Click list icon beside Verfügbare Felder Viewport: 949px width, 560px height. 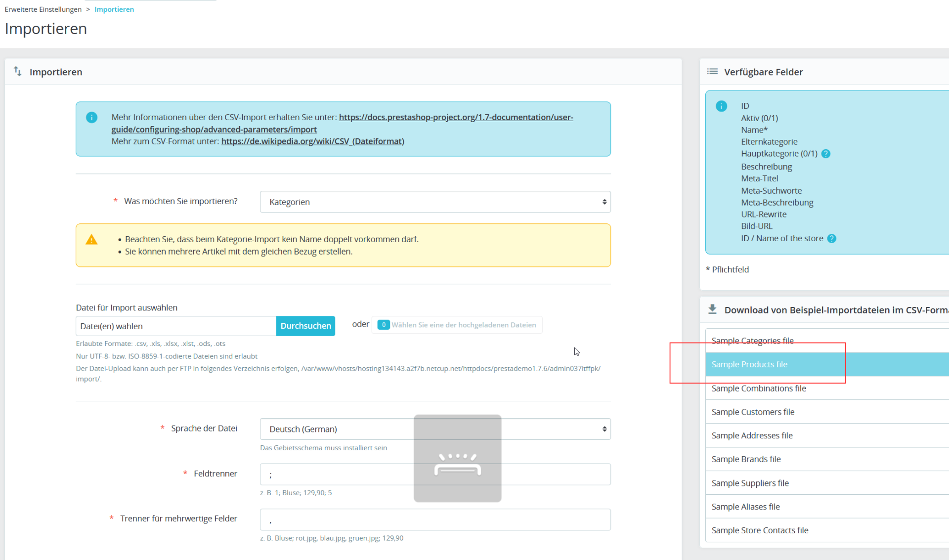(712, 72)
